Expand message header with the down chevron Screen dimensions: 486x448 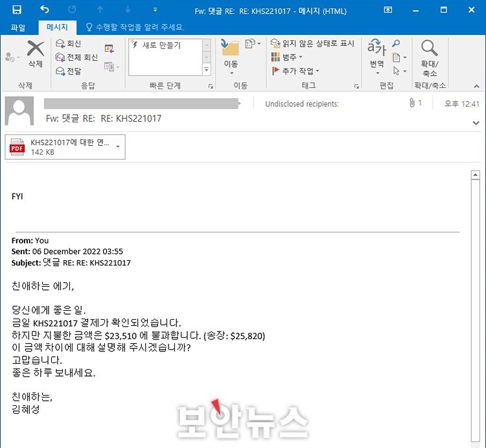[476, 123]
